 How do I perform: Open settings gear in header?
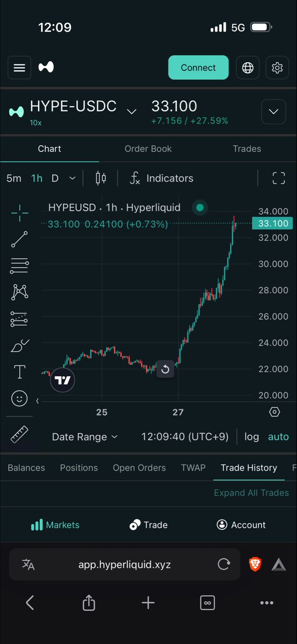pyautogui.click(x=277, y=68)
